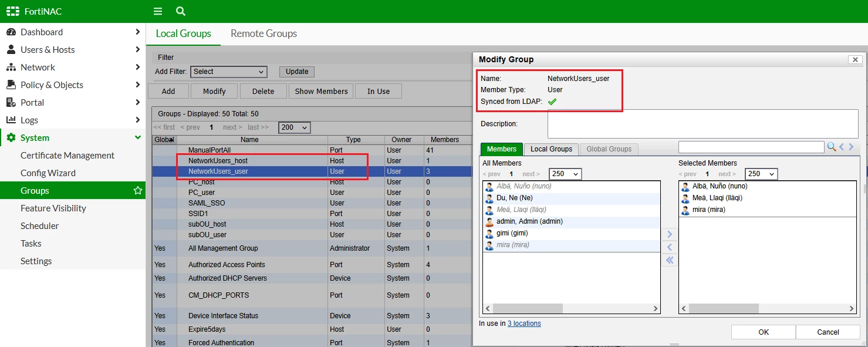The height and width of the screenshot is (347, 868).
Task: Click the Modify button
Action: [214, 91]
